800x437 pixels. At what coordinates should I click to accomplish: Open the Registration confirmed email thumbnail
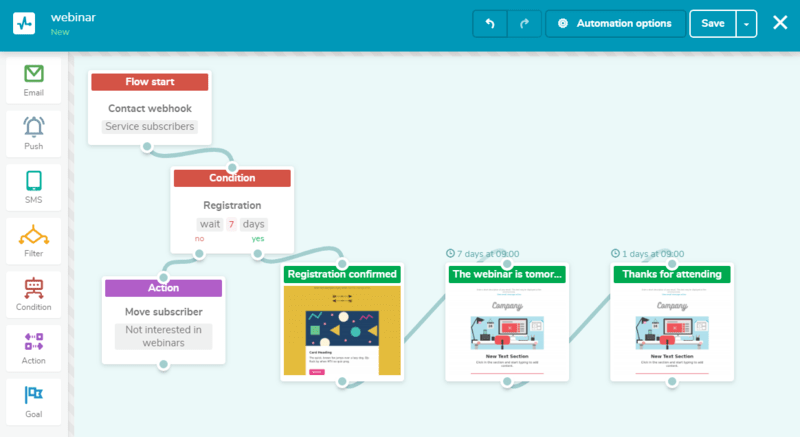342,330
